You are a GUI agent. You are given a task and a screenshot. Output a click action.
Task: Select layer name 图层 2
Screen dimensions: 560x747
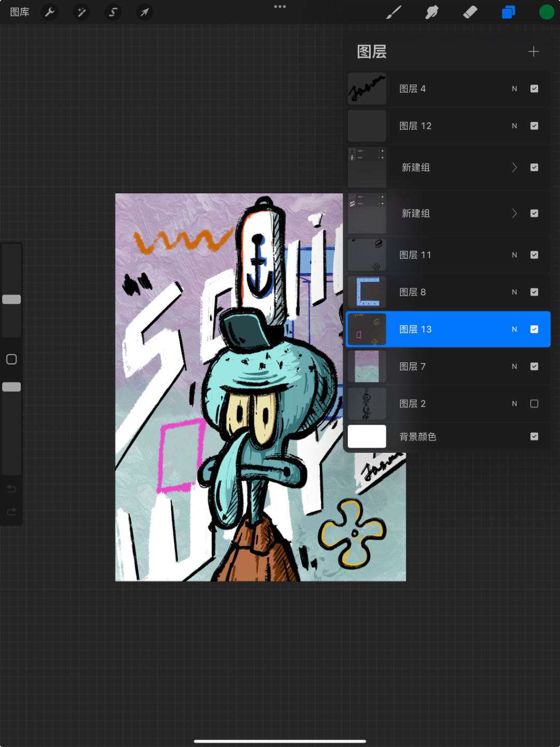412,404
